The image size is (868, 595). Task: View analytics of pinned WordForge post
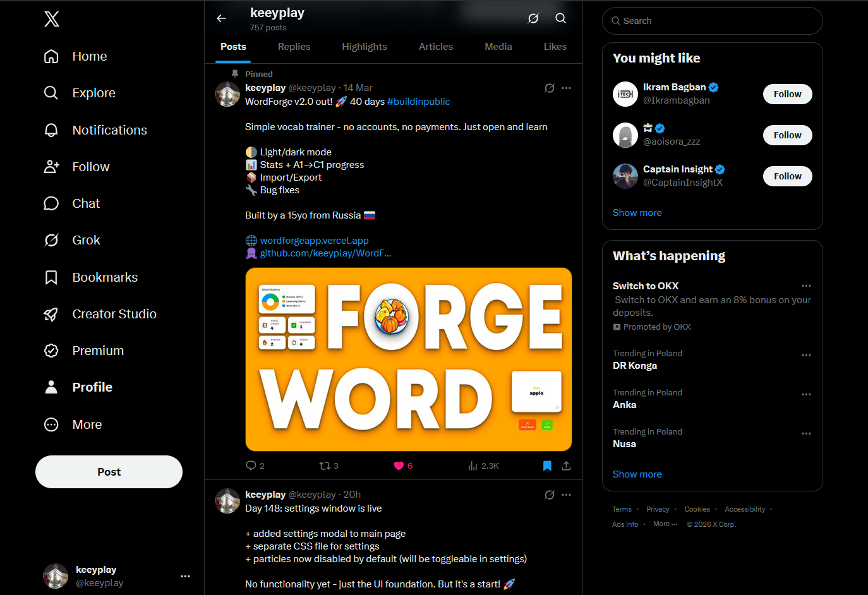[x=483, y=466]
